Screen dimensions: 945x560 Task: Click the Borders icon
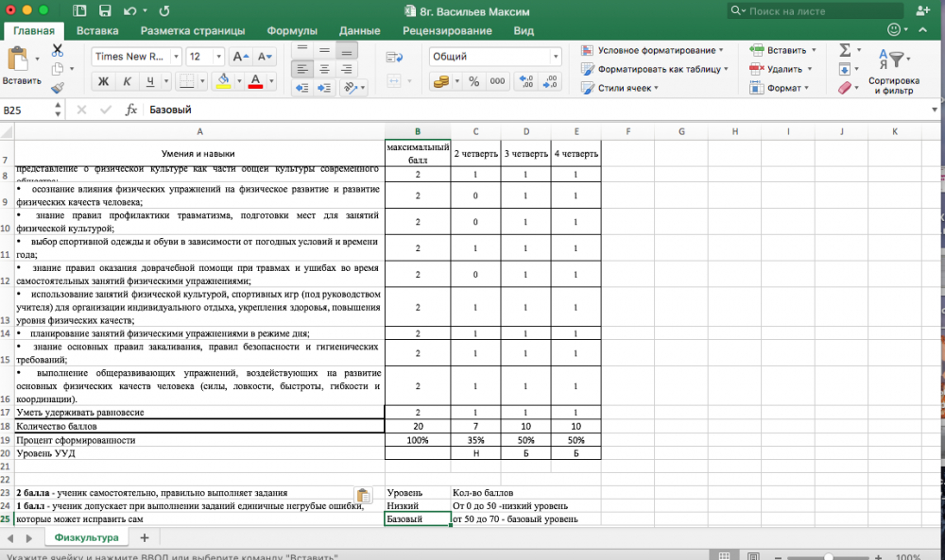(x=187, y=81)
